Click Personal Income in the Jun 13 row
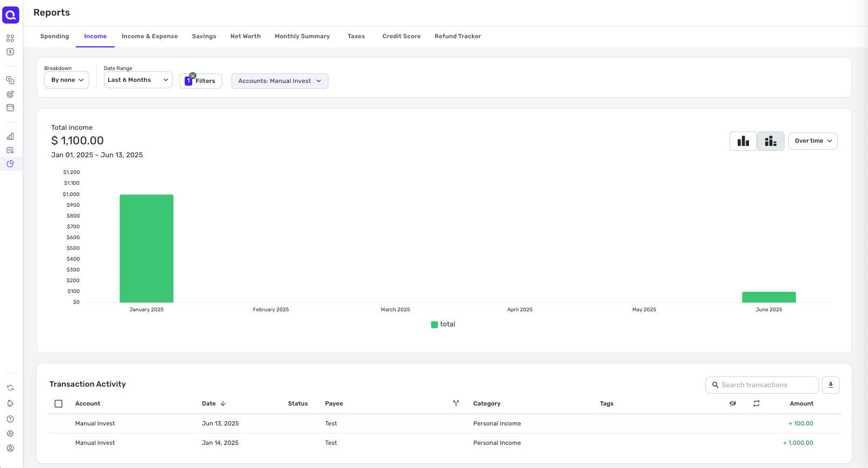 click(497, 423)
